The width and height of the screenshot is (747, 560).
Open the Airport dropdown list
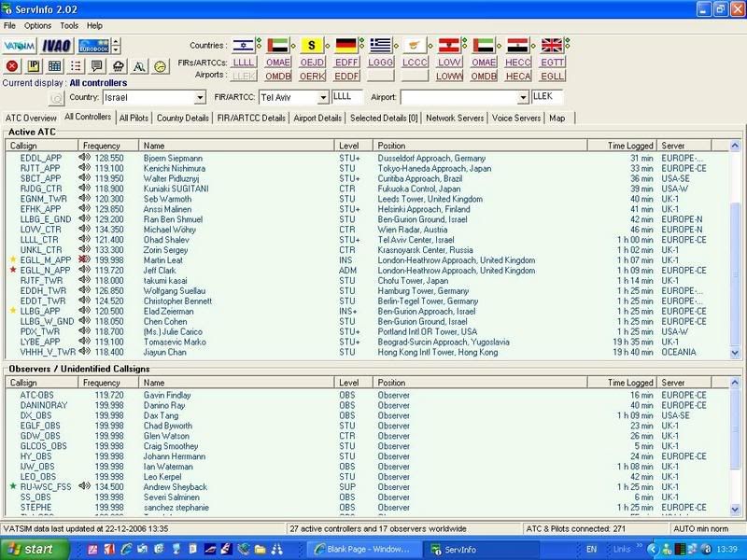coord(521,98)
